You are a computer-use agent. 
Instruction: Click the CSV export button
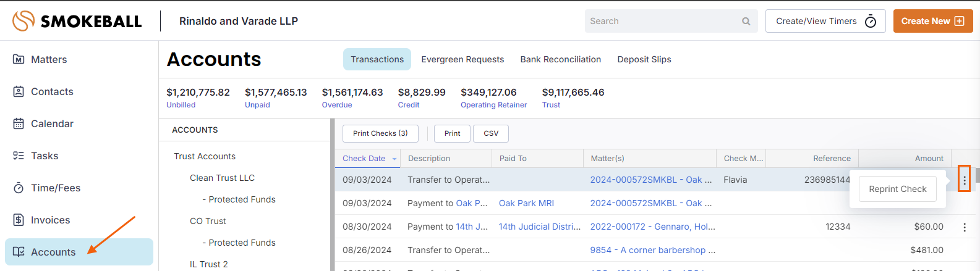(x=491, y=133)
